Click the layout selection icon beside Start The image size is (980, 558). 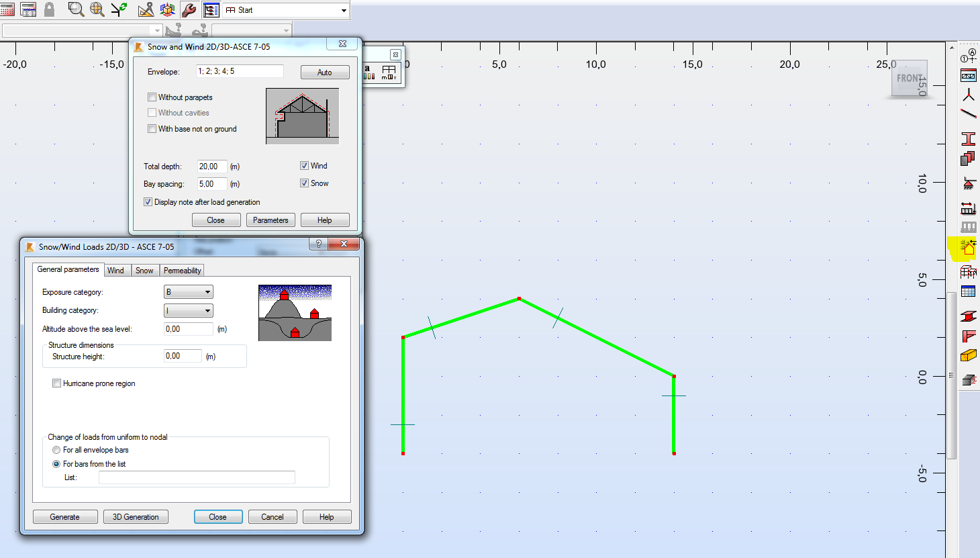(x=211, y=9)
